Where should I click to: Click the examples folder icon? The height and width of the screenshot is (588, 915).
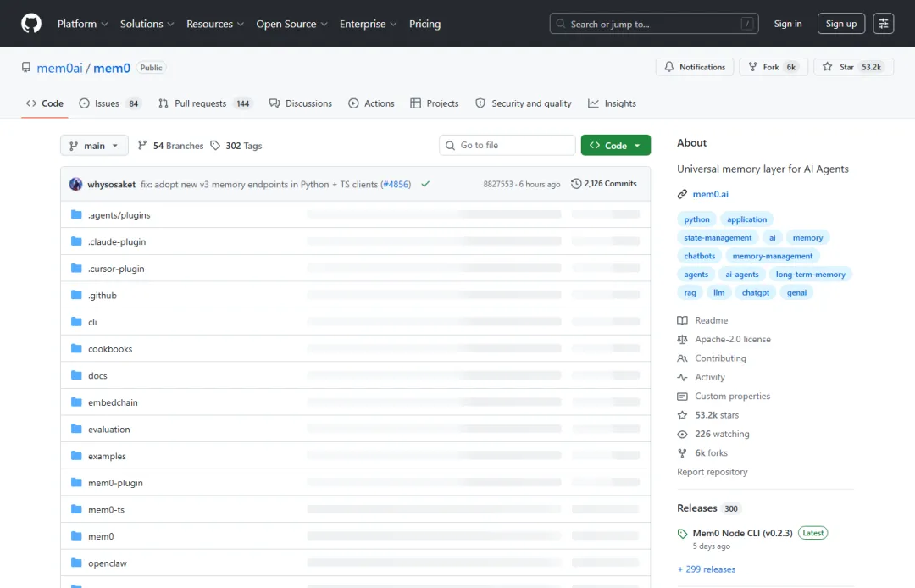76,456
